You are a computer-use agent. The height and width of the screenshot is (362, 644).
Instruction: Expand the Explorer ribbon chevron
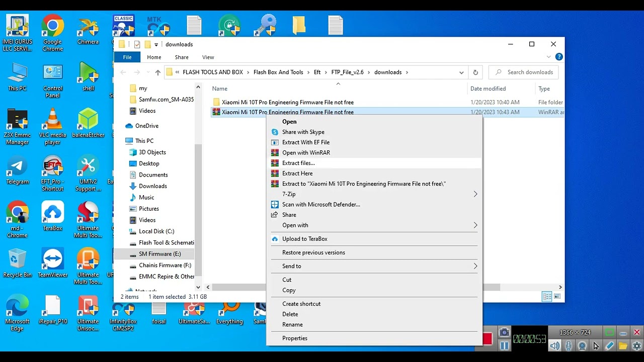tap(549, 57)
